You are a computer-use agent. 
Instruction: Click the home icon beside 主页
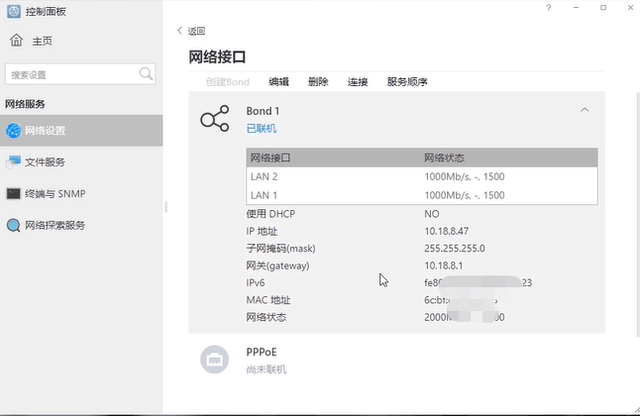click(x=16, y=41)
